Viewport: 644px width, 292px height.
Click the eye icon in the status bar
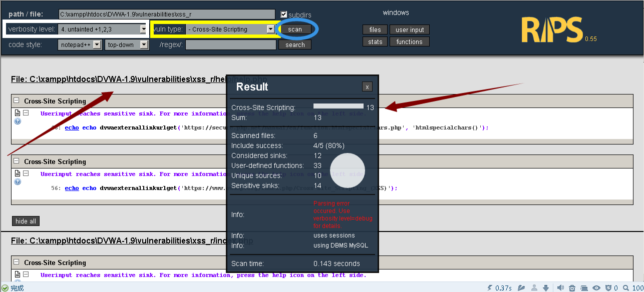(x=596, y=288)
